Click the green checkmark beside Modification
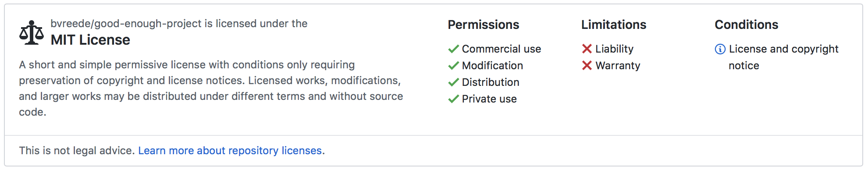 (453, 66)
